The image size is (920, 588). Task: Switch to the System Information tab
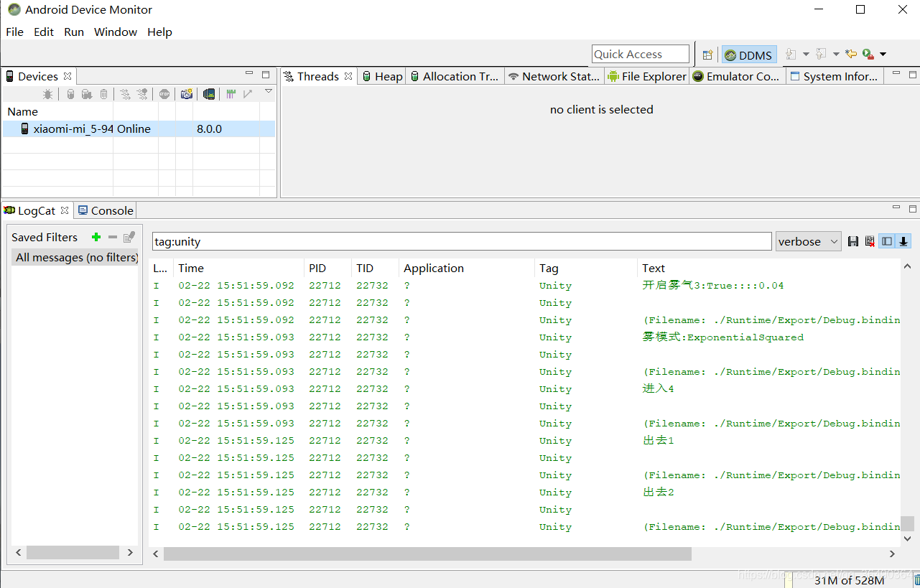click(834, 76)
